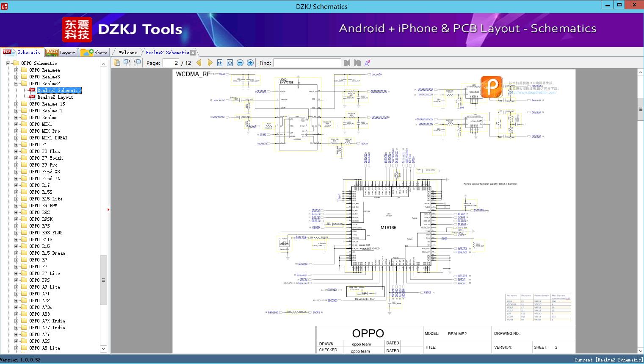Go to the previous page arrow
The height and width of the screenshot is (364, 644).
pos(199,63)
